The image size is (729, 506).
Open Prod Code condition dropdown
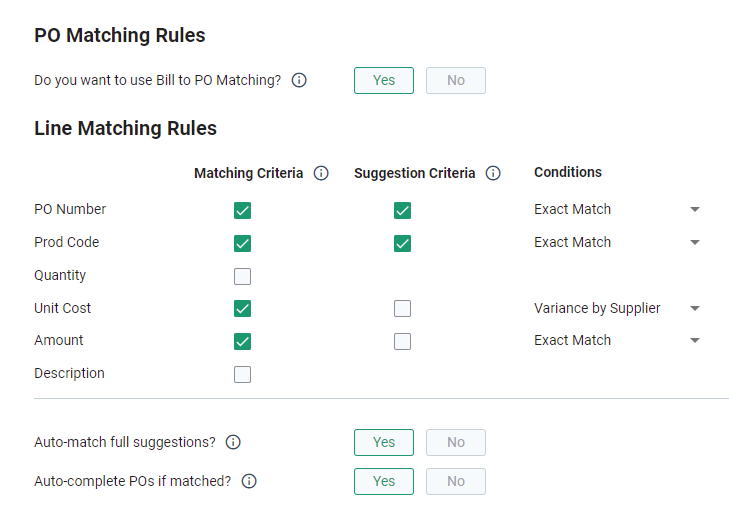[x=617, y=242]
